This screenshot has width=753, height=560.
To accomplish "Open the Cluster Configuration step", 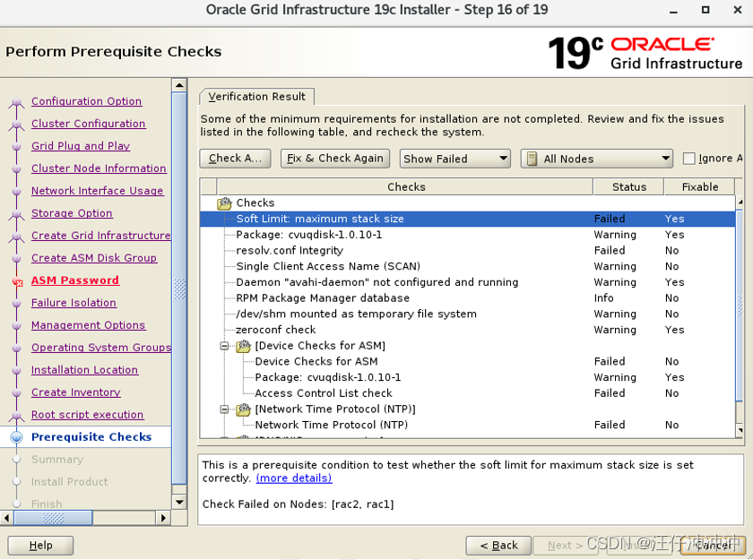I will click(x=89, y=124).
